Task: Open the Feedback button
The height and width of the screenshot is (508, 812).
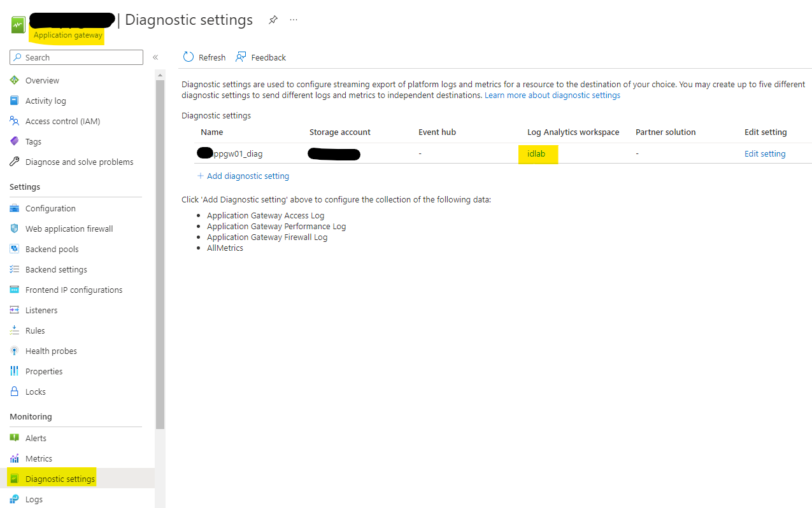Action: (260, 57)
